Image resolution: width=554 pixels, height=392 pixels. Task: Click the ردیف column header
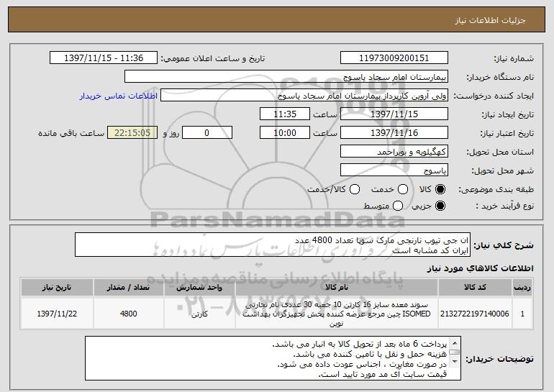pos(522,287)
